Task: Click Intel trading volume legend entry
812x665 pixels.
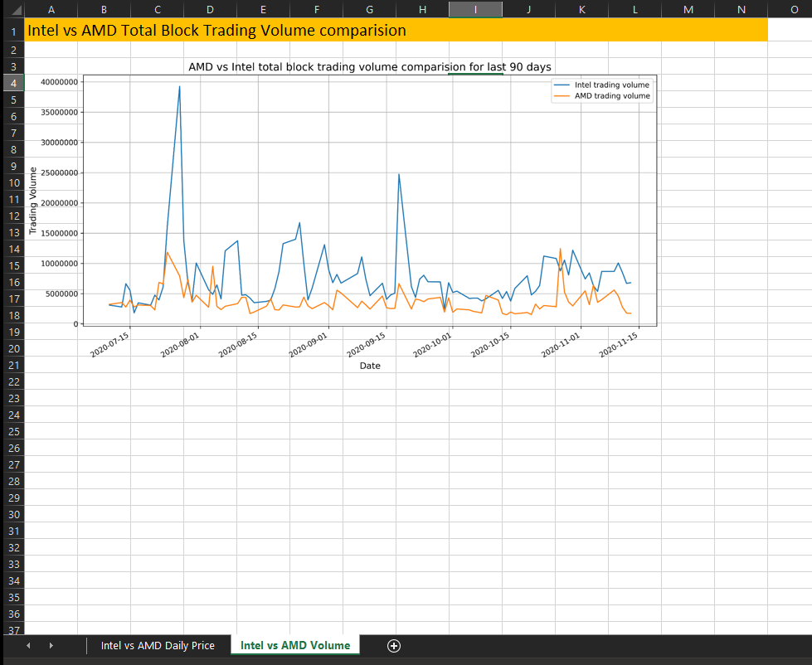Action: pos(602,85)
